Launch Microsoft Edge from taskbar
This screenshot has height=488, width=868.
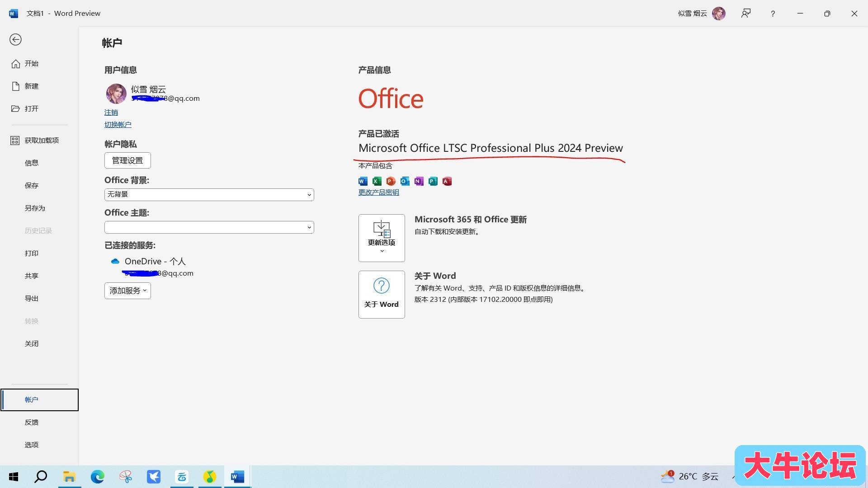pos(98,477)
